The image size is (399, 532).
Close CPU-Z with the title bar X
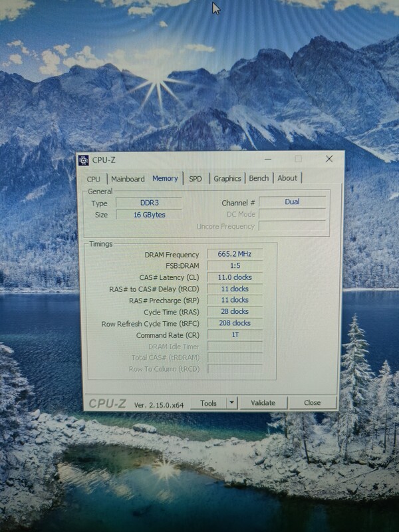click(x=329, y=159)
